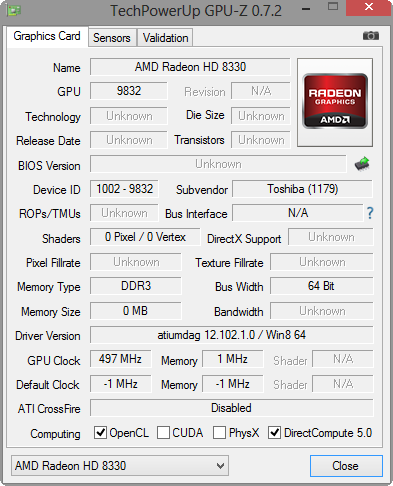Click the Bandwidth Unknown field

click(321, 311)
